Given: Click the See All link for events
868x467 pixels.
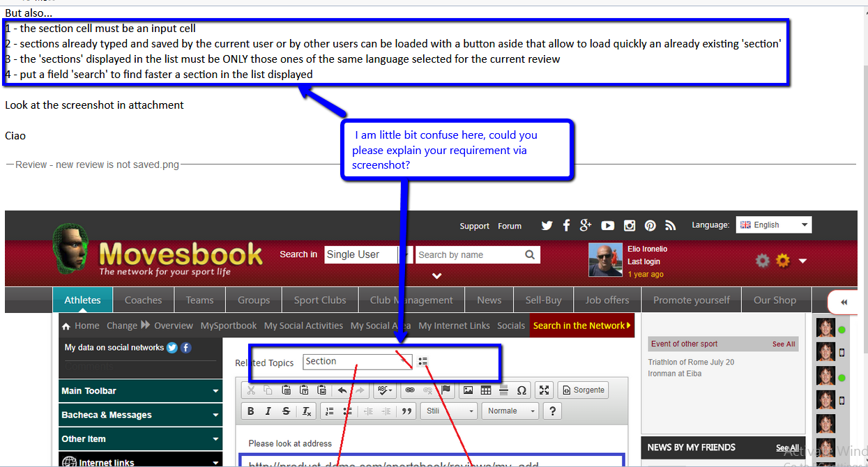Looking at the screenshot, I should click(x=783, y=344).
